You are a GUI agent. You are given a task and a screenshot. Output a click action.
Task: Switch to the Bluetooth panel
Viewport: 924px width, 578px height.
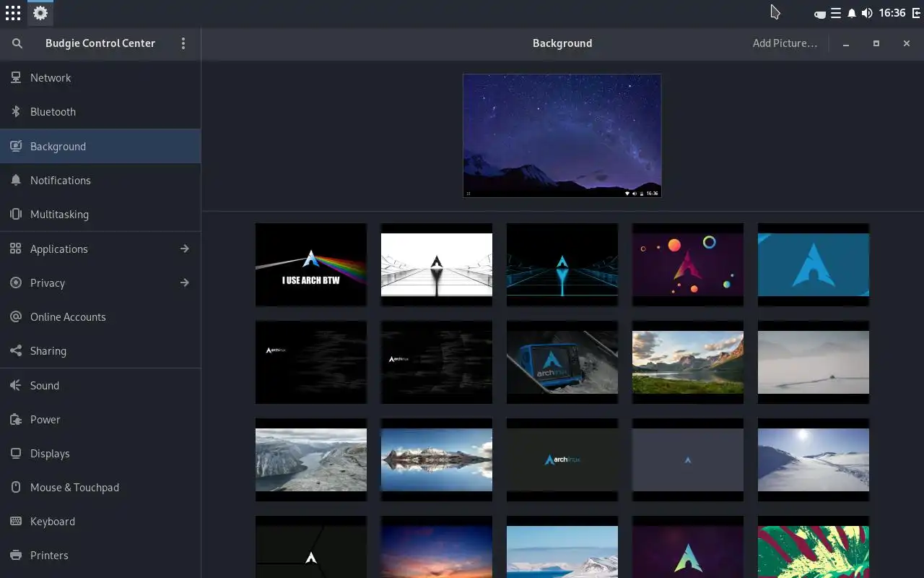coord(100,111)
